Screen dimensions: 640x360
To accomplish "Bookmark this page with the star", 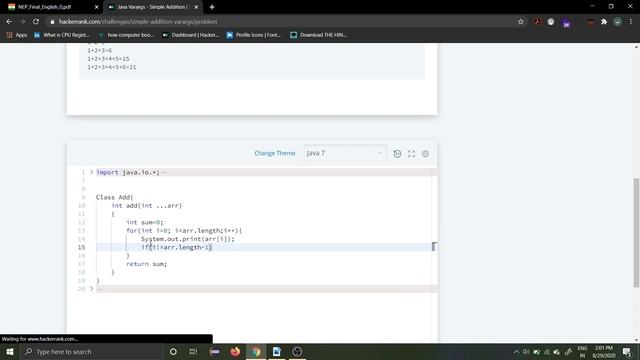I will point(520,22).
